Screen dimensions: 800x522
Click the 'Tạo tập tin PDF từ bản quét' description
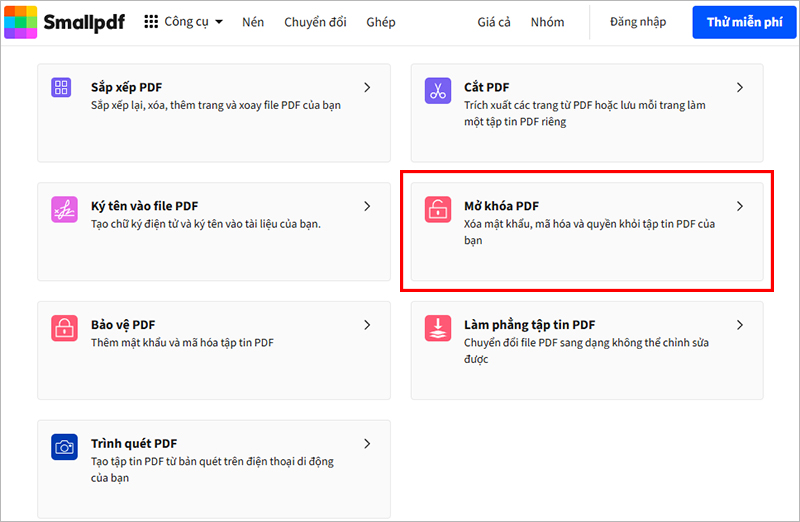(212, 470)
